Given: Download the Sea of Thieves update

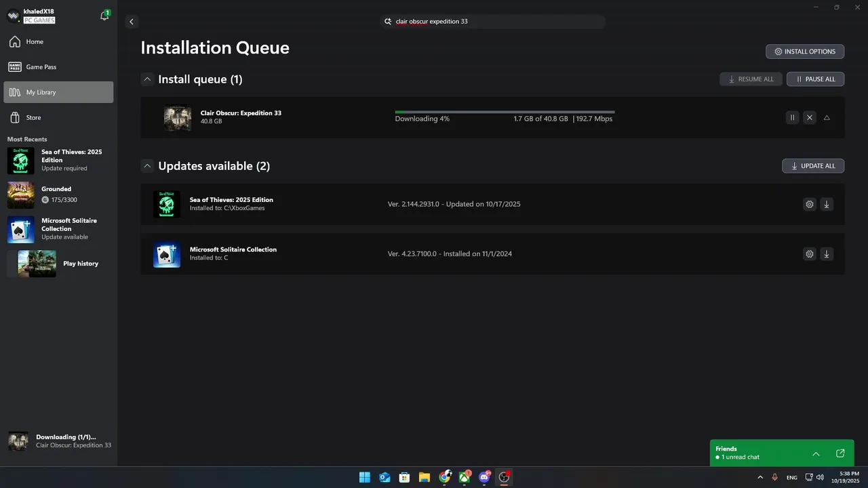Looking at the screenshot, I should pos(827,204).
